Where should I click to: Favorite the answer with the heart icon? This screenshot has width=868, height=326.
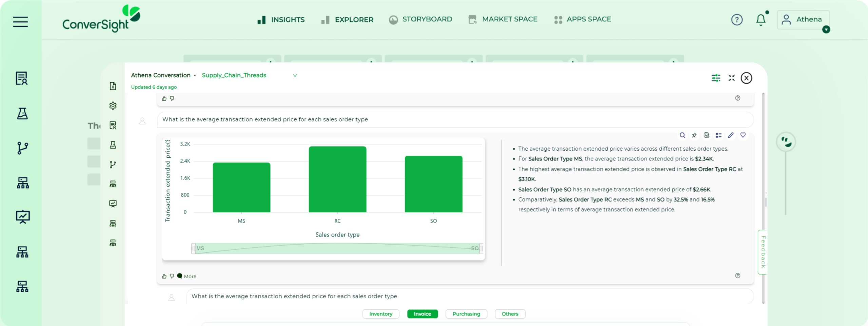743,135
